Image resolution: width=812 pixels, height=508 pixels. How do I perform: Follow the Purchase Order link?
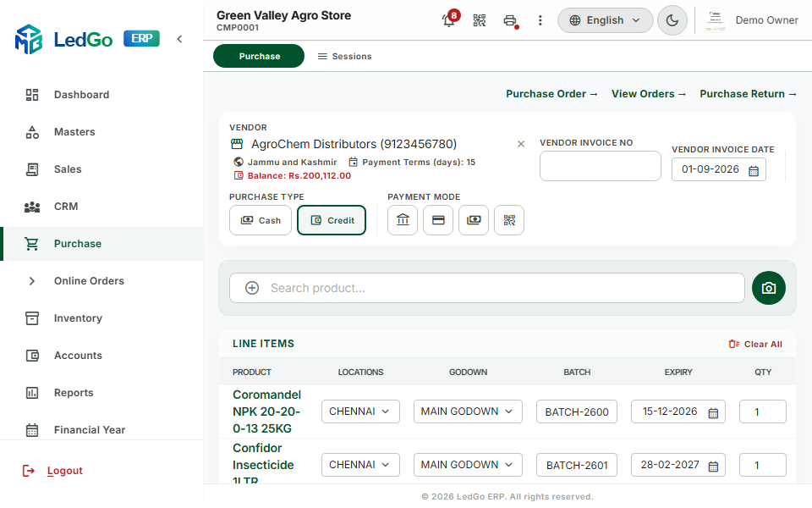(x=551, y=94)
